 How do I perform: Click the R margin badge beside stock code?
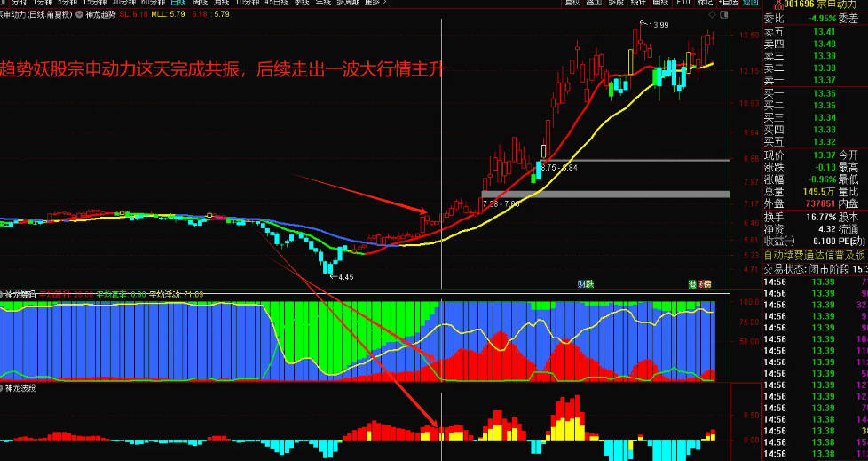[x=779, y=5]
